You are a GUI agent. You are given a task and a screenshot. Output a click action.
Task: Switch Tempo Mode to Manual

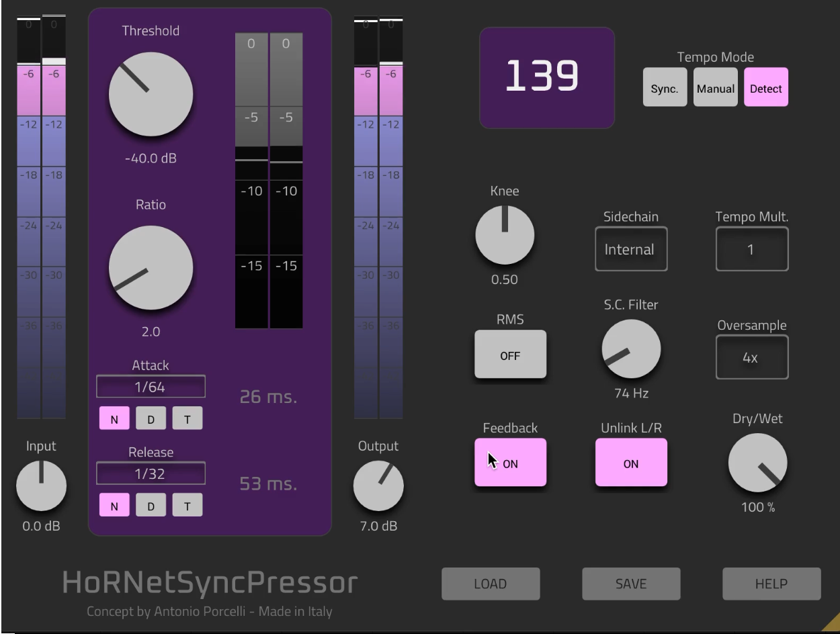pos(715,87)
